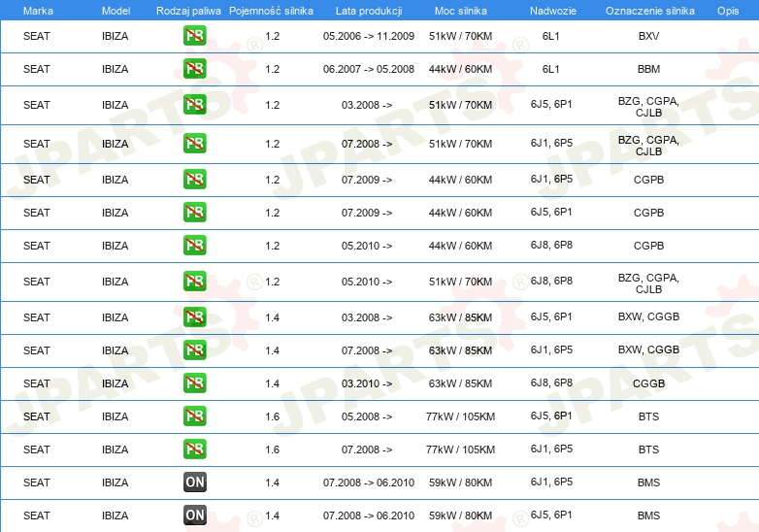Image resolution: width=759 pixels, height=532 pixels.
Task: Click the Rodzaj paliwa column header
Action: coord(188,11)
